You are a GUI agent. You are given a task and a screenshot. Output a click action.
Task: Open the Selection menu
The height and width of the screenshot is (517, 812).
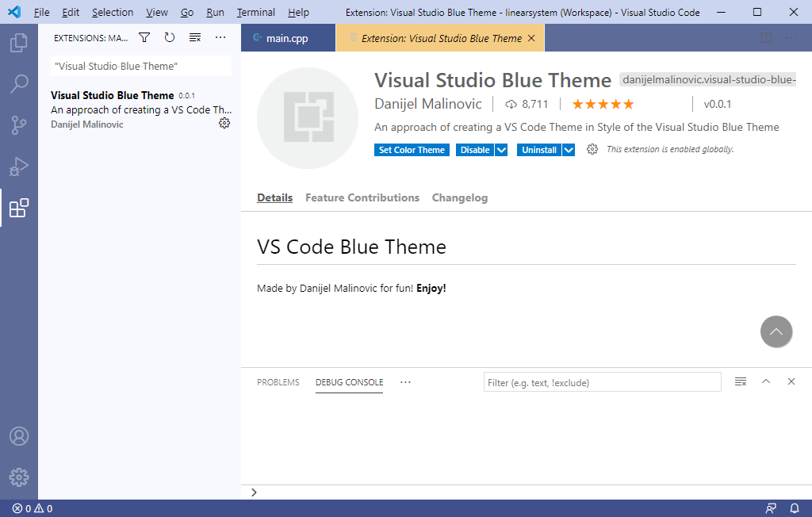113,12
